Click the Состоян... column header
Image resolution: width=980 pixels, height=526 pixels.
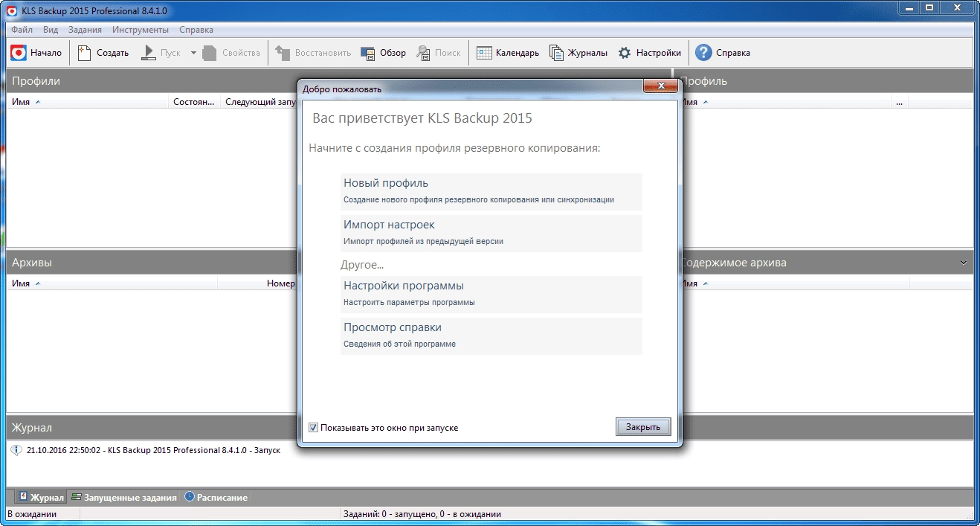(195, 102)
